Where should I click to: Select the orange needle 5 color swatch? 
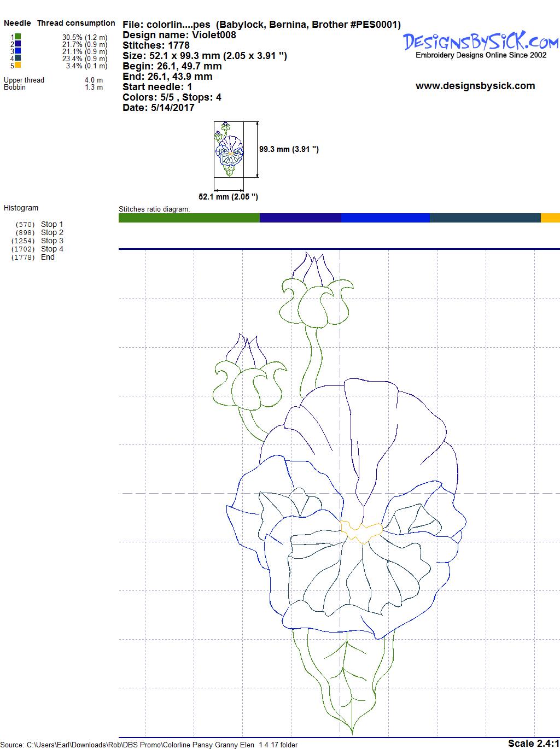click(x=17, y=65)
